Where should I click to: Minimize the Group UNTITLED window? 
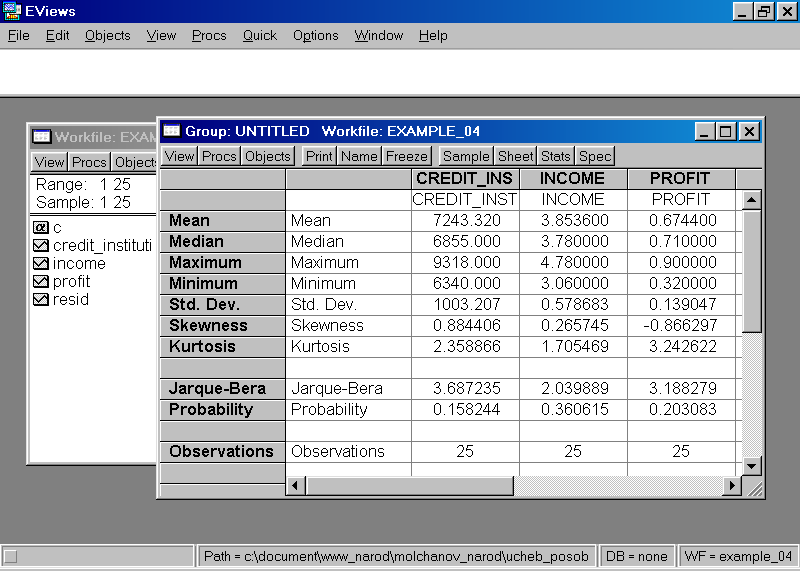(x=705, y=132)
